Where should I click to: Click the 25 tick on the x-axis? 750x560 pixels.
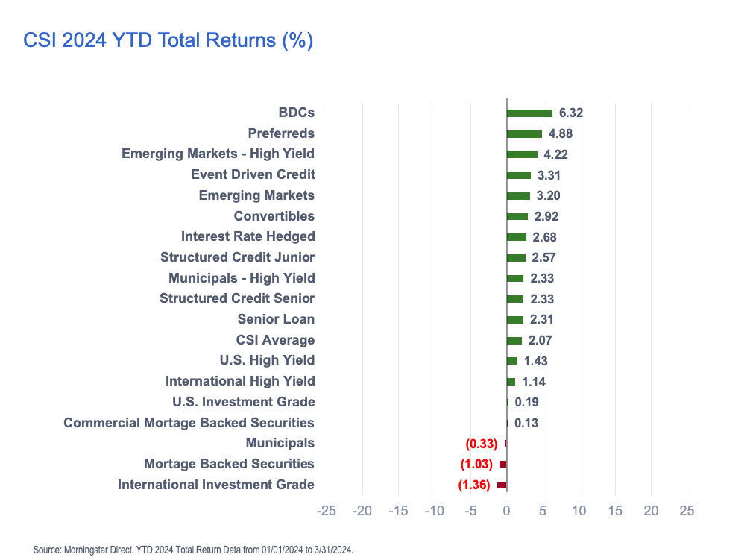point(687,511)
